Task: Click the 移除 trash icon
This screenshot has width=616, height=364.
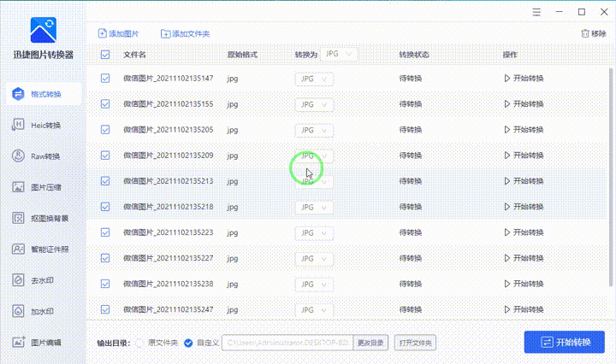Action: click(x=585, y=33)
